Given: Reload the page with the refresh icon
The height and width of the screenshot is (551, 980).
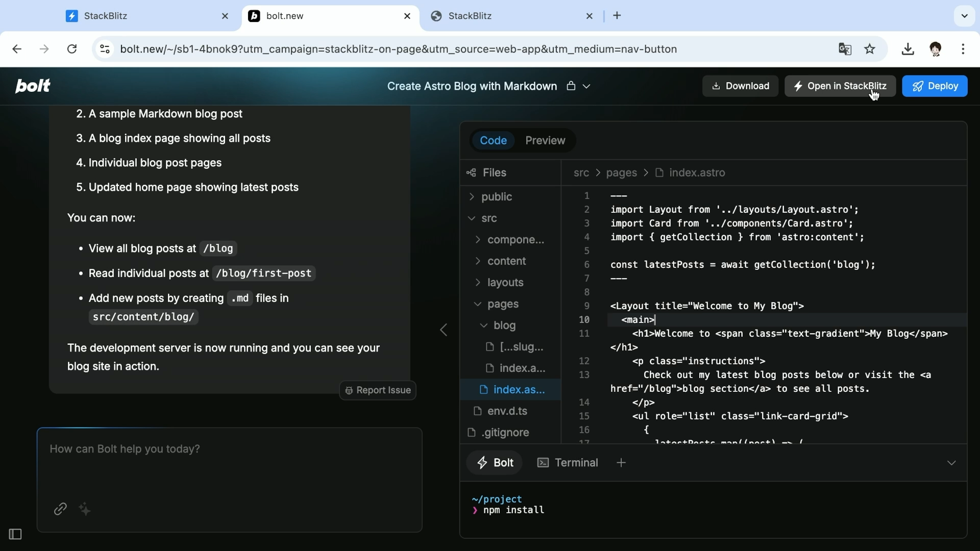Looking at the screenshot, I should (x=71, y=49).
